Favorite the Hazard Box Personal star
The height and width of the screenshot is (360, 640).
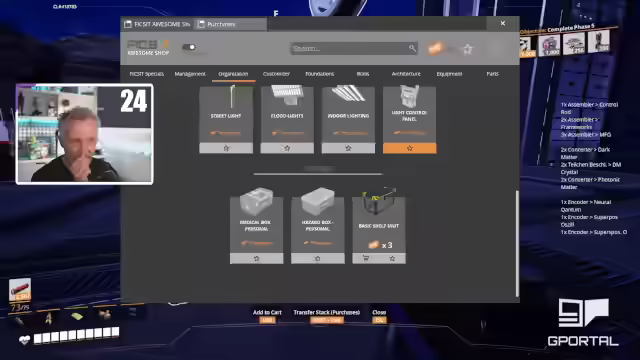tap(318, 258)
